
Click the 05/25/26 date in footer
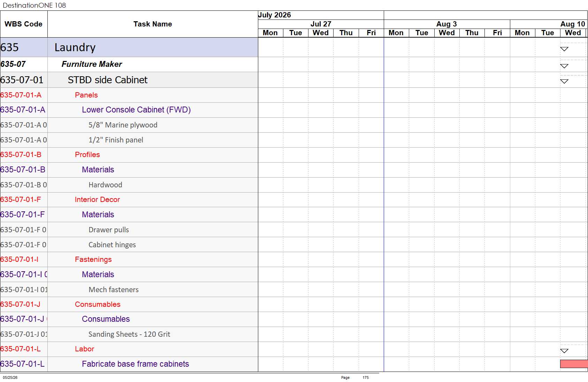tap(10, 377)
